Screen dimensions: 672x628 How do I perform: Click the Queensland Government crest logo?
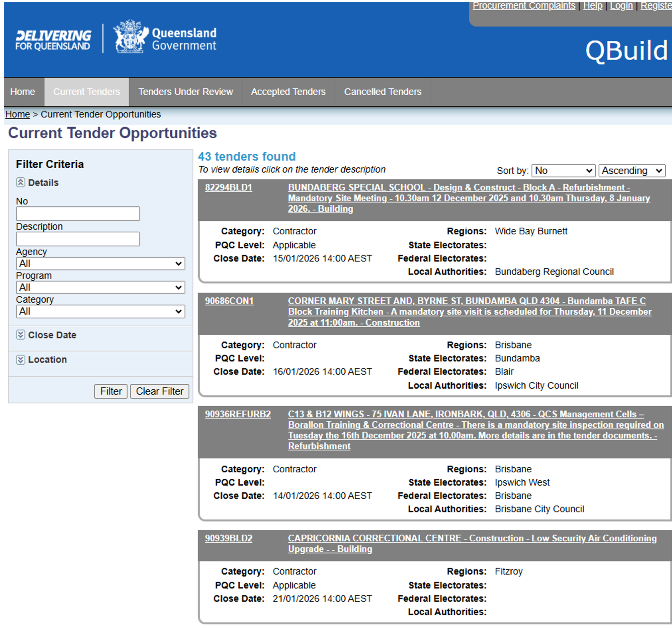130,37
